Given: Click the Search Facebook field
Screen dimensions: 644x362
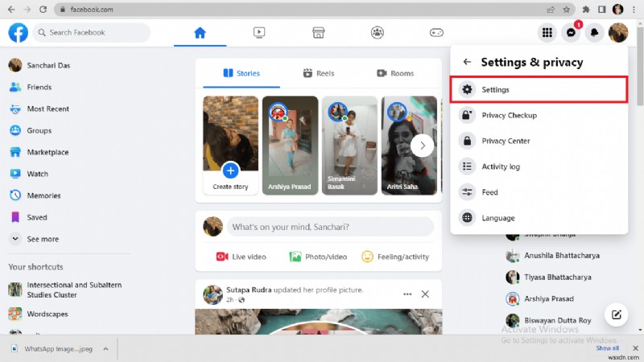Looking at the screenshot, I should tap(92, 32).
